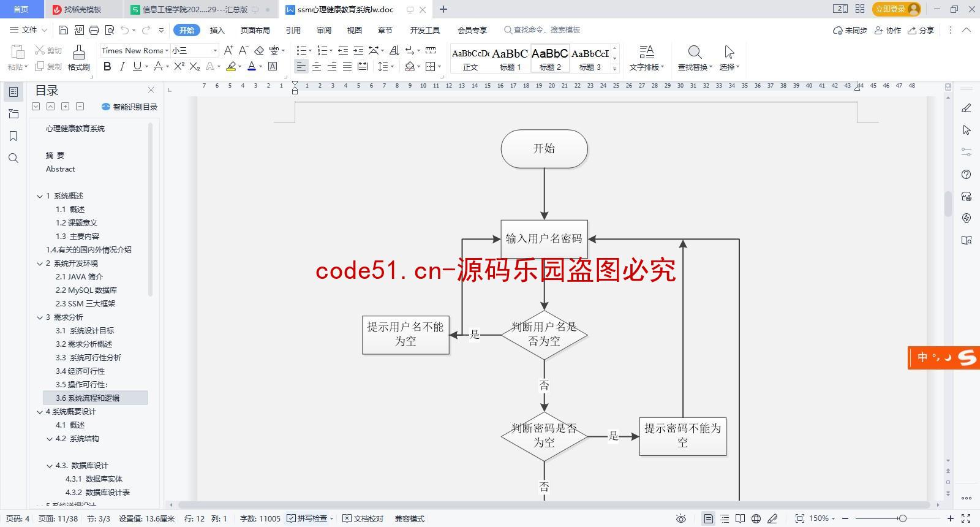Open print preview icon in quick toolbar
The image size is (980, 527).
pos(110,30)
